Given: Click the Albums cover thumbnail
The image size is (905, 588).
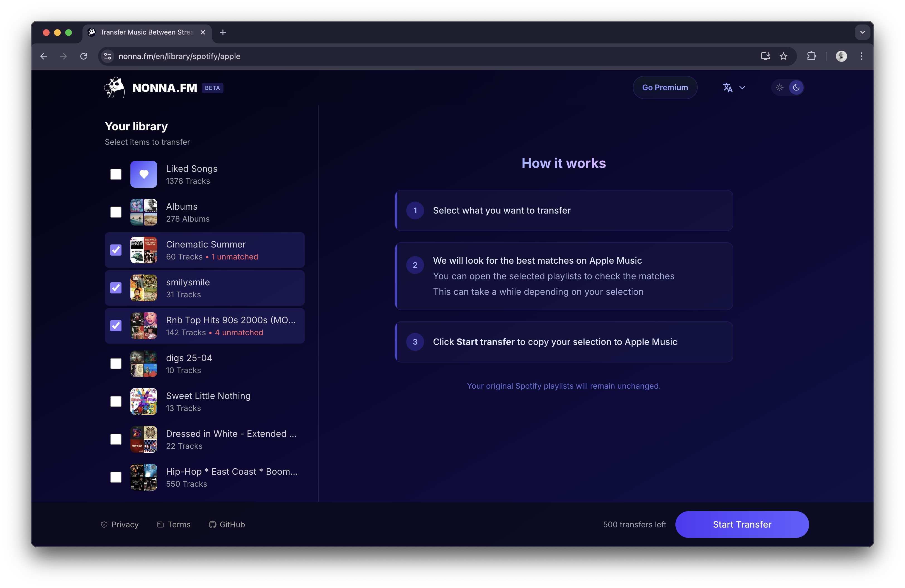Looking at the screenshot, I should (x=144, y=212).
